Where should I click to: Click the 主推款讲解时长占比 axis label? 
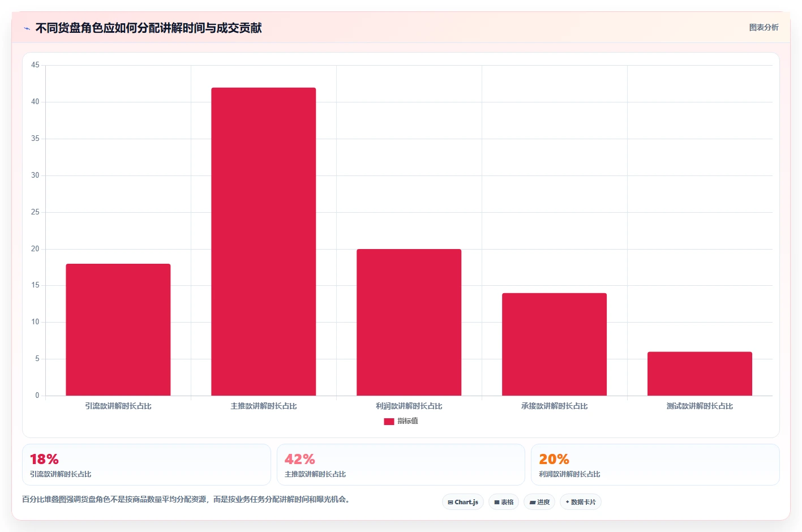[264, 406]
